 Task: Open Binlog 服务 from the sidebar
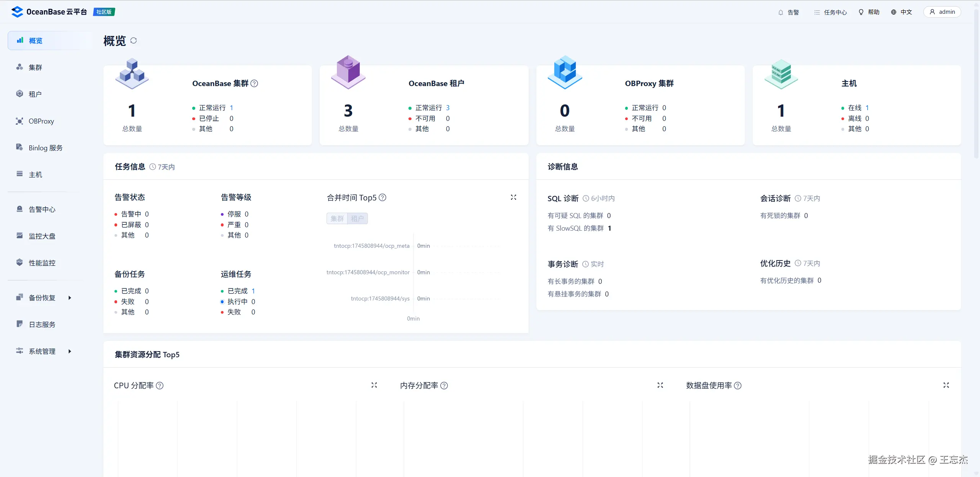45,148
